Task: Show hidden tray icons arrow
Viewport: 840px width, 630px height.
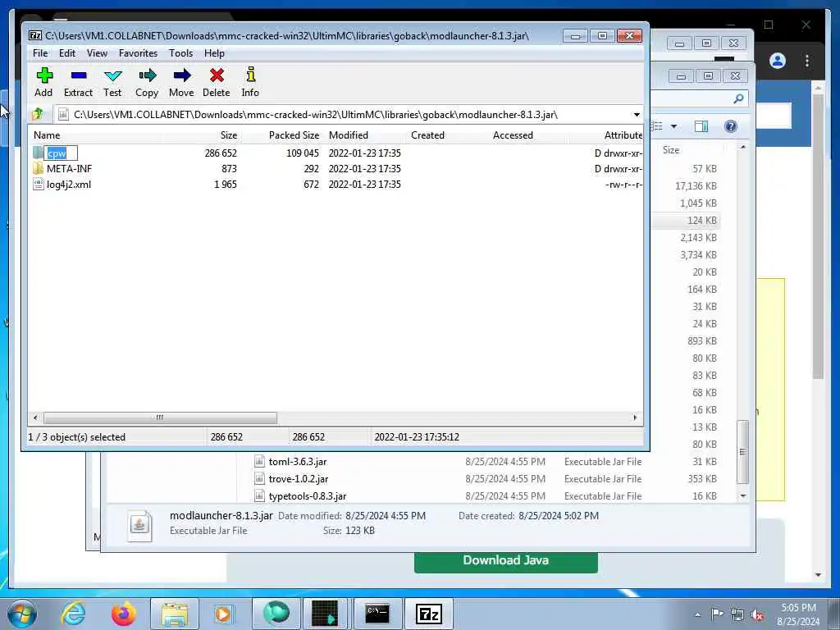Action: click(697, 614)
